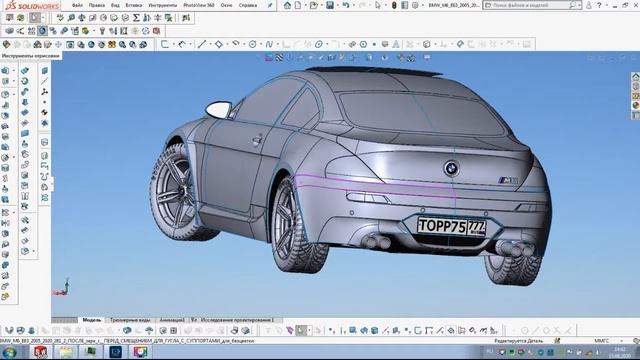Expand the Line tool dropdown arrow
The height and width of the screenshot is (360, 640).
210,44
